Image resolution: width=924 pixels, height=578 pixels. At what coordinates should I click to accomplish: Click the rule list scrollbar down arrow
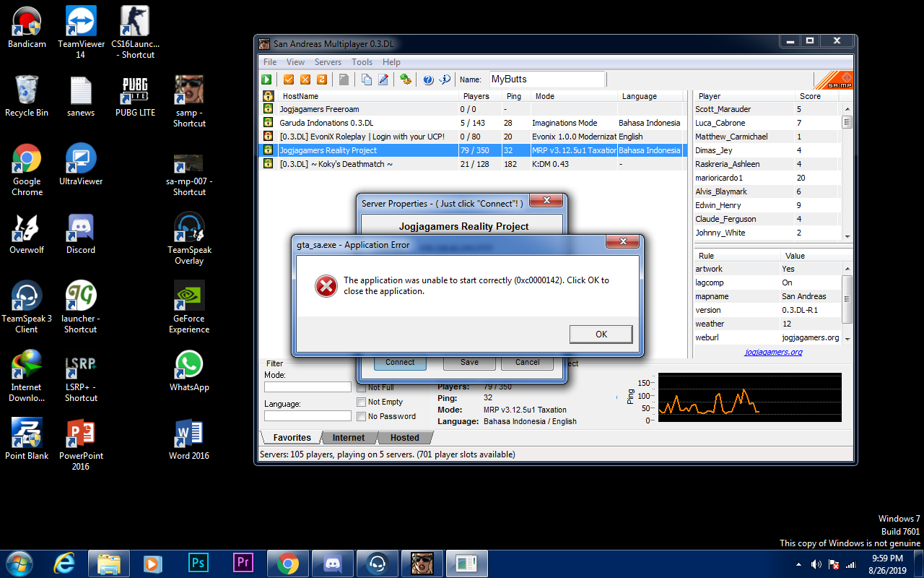847,338
